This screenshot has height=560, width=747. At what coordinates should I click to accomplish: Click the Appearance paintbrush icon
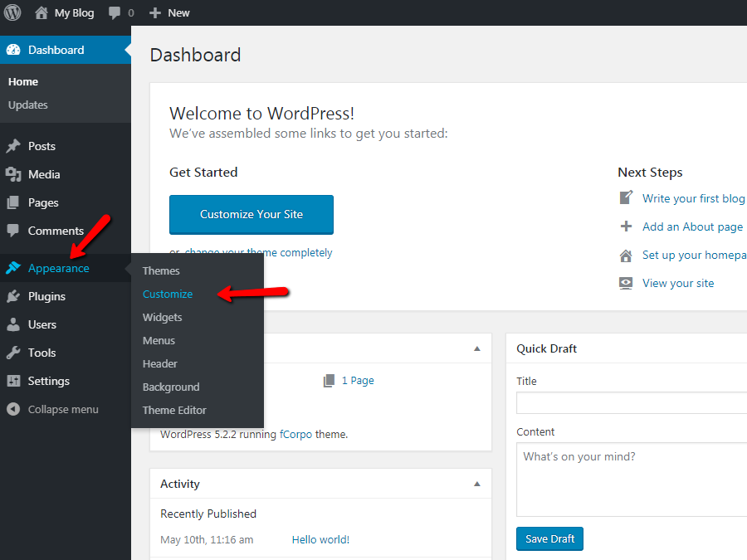[13, 268]
